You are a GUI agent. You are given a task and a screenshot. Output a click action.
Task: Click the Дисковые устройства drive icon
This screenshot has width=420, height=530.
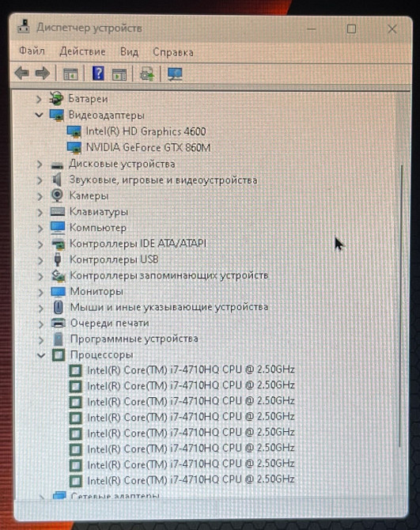(x=57, y=165)
